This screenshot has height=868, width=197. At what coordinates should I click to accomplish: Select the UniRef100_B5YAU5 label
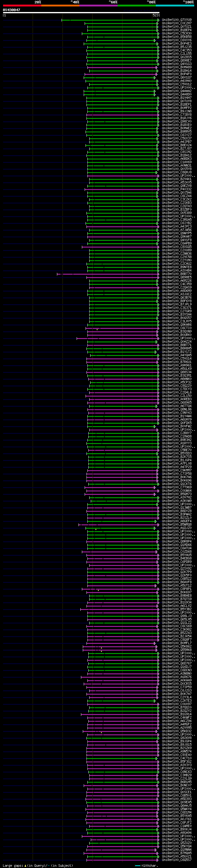[x=176, y=555]
